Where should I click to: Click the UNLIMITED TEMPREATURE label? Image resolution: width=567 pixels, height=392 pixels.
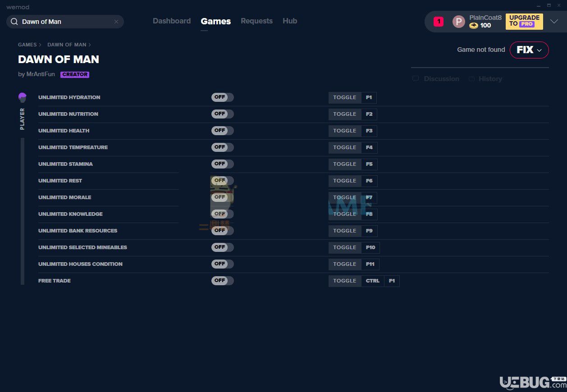pyautogui.click(x=73, y=147)
